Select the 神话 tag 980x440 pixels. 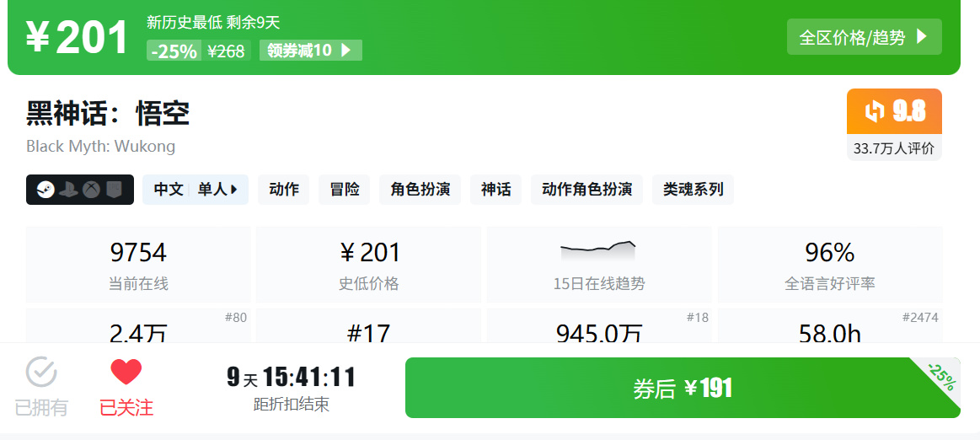click(495, 190)
